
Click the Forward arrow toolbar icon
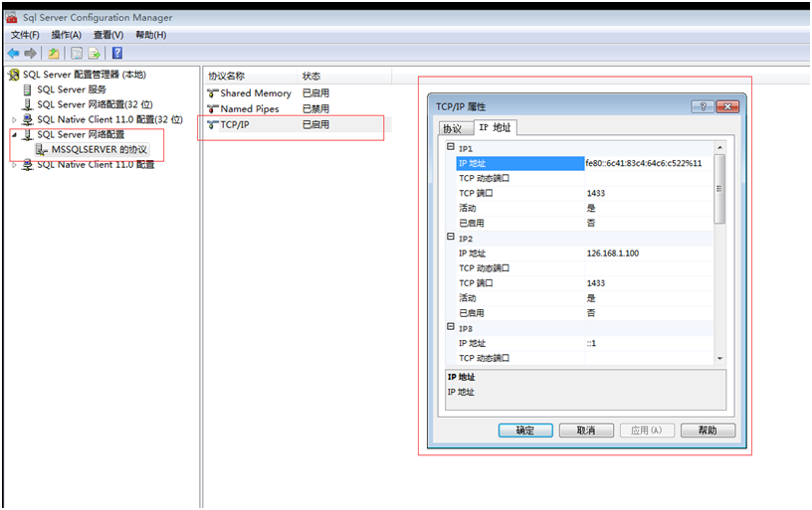point(31,53)
